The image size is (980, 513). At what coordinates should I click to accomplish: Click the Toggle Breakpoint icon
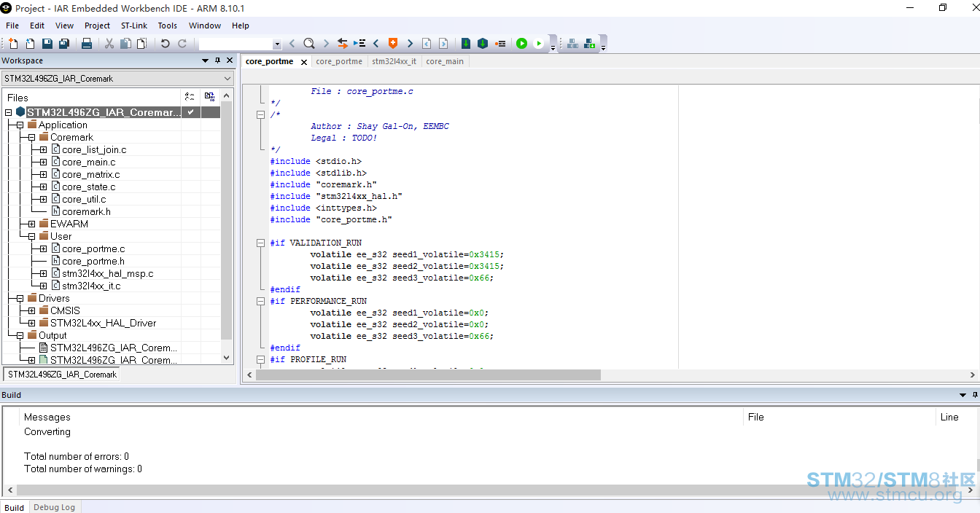[x=500, y=44]
